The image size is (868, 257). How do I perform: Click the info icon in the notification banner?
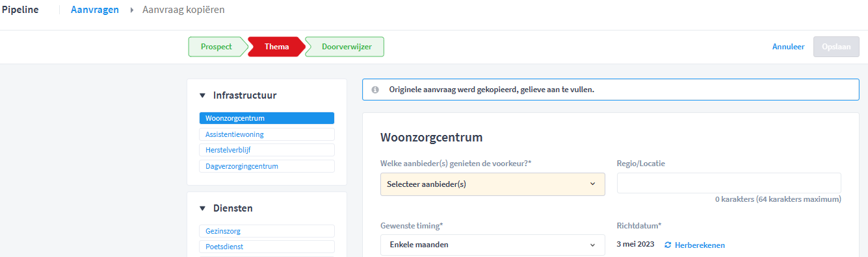tap(375, 90)
